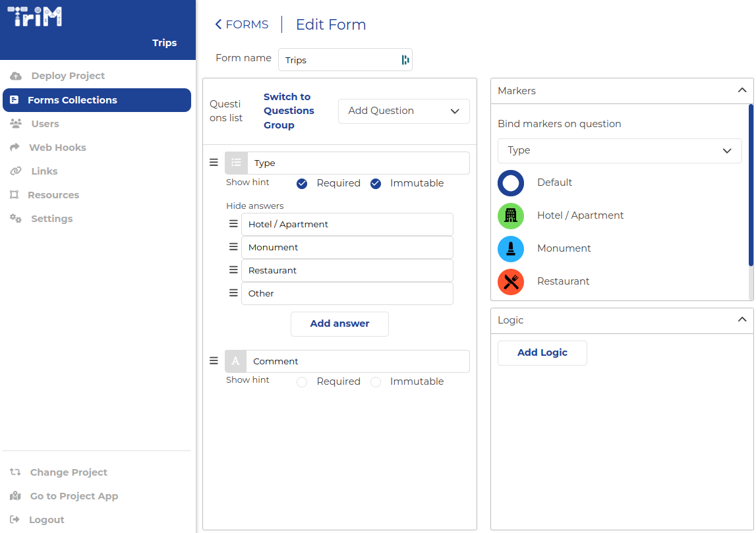Click the Restaurant orange marker icon

coord(511,282)
